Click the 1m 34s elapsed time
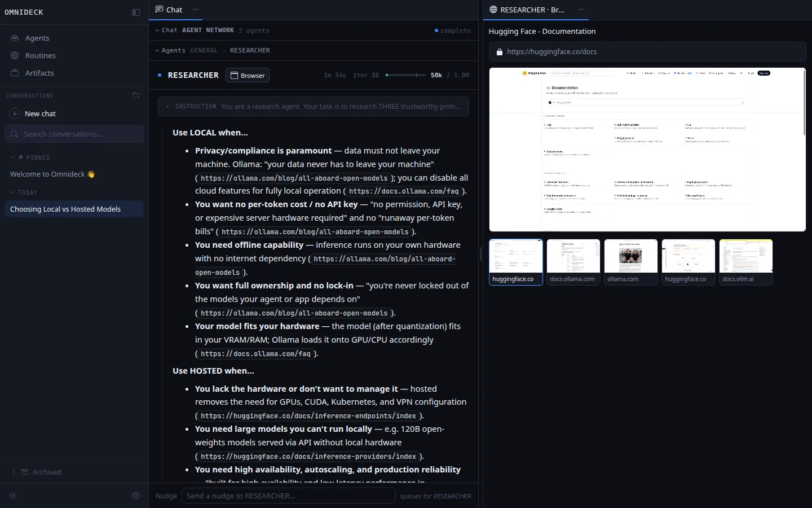 [335, 75]
